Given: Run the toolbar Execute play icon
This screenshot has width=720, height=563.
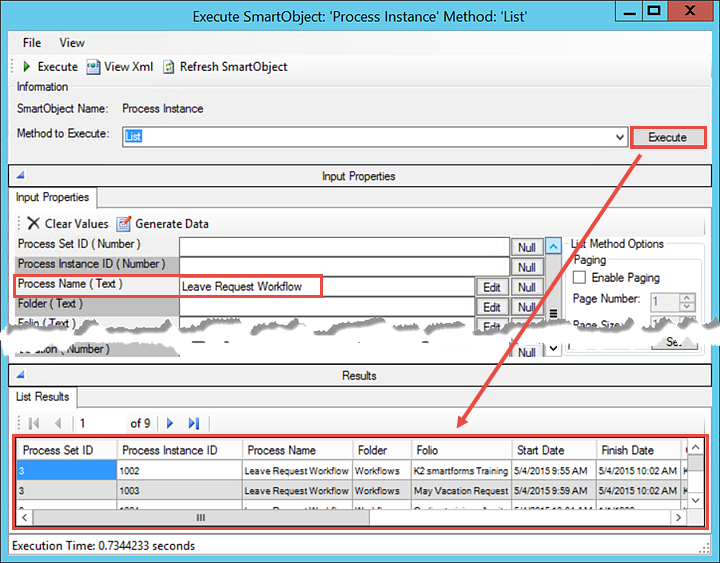Looking at the screenshot, I should [27, 67].
